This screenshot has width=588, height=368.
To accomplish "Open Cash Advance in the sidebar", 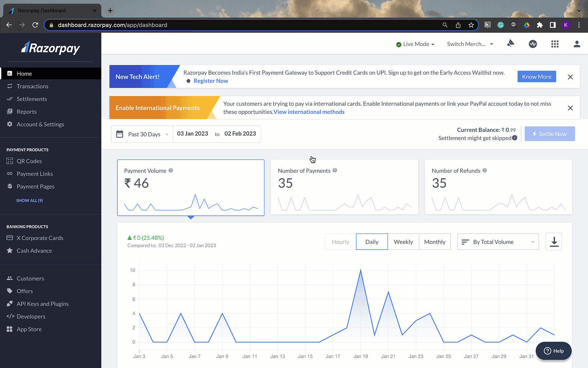I will pos(51,250).
